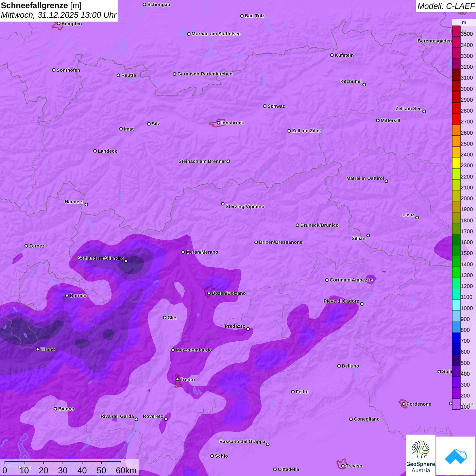Click the Sillian label
This screenshot has width=476, height=476.
(x=358, y=238)
